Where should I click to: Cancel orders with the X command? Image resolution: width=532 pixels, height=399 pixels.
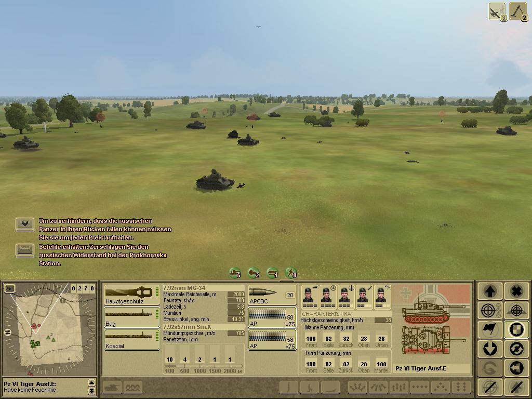tap(516, 291)
